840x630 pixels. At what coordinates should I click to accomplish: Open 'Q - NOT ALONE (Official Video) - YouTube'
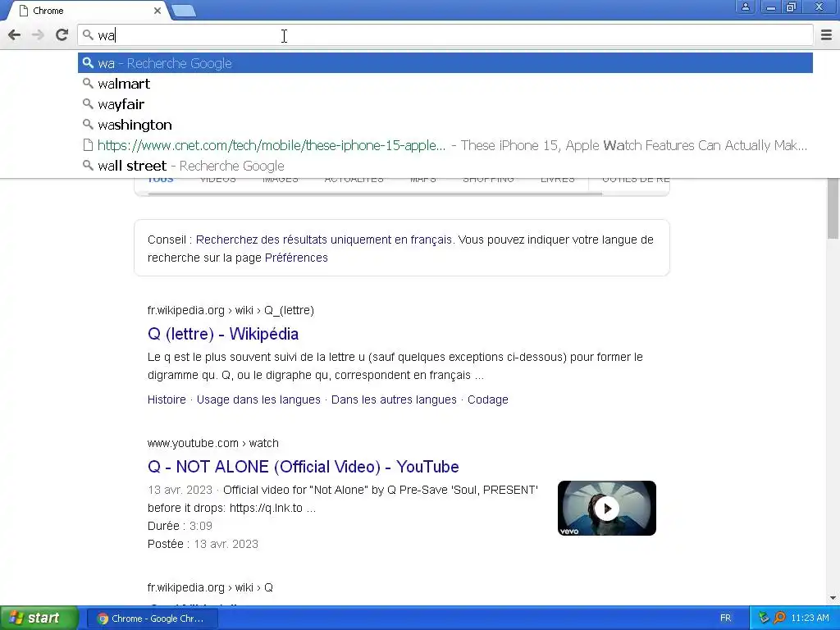pos(304,467)
